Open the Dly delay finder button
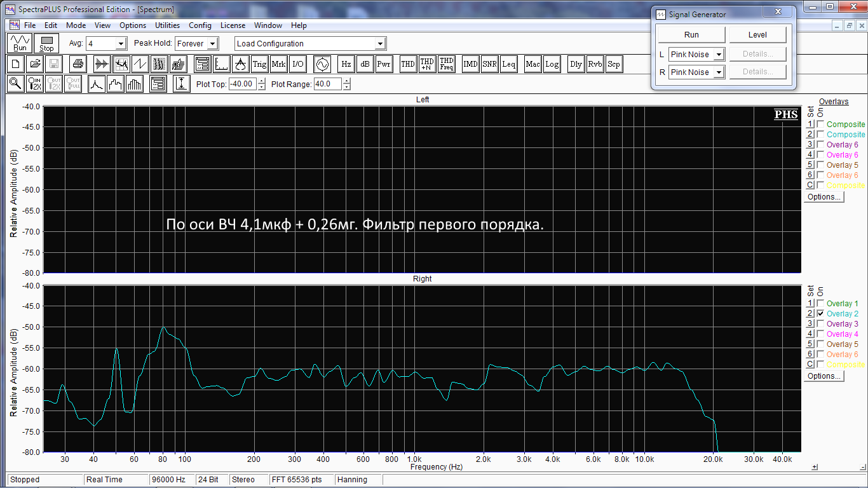Viewport: 868px width, 488px height. (576, 64)
